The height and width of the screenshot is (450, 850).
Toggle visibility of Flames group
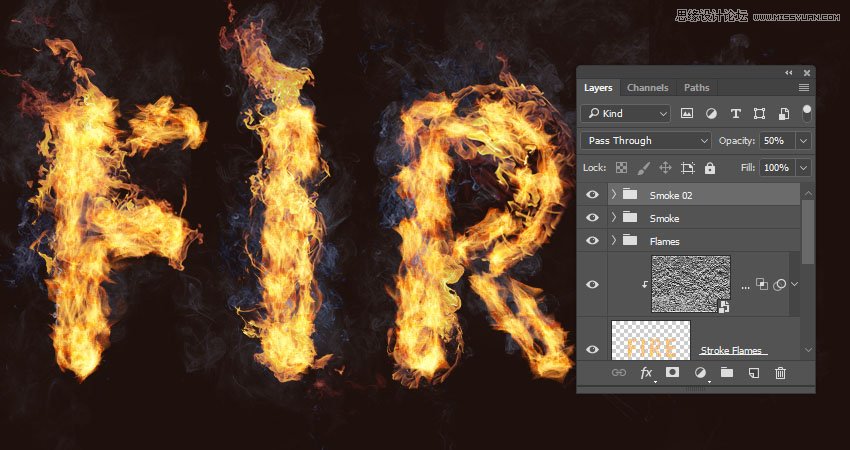pyautogui.click(x=592, y=241)
